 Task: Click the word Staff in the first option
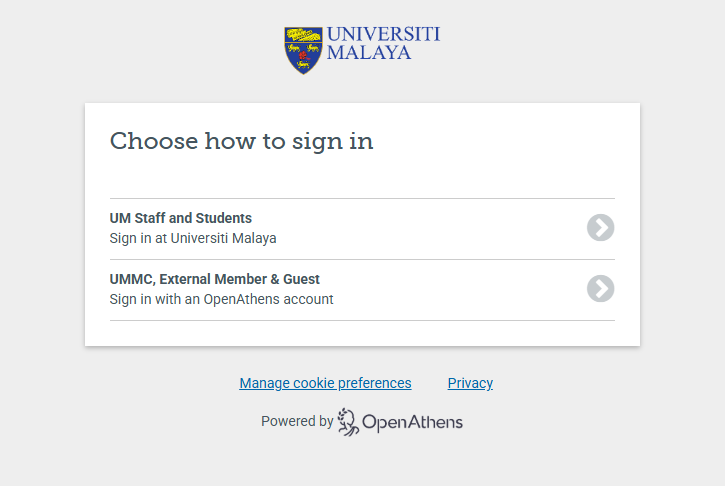152,218
